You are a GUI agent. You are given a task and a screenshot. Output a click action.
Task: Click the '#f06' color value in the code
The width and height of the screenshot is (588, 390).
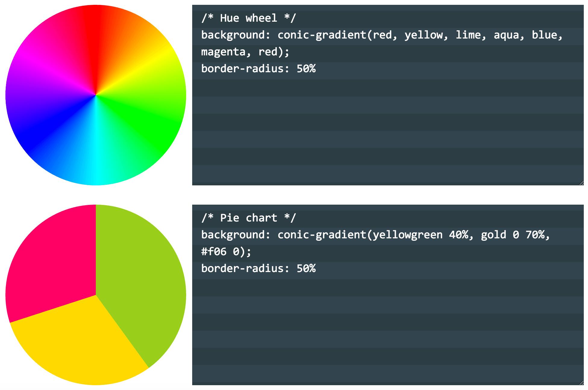(x=214, y=252)
